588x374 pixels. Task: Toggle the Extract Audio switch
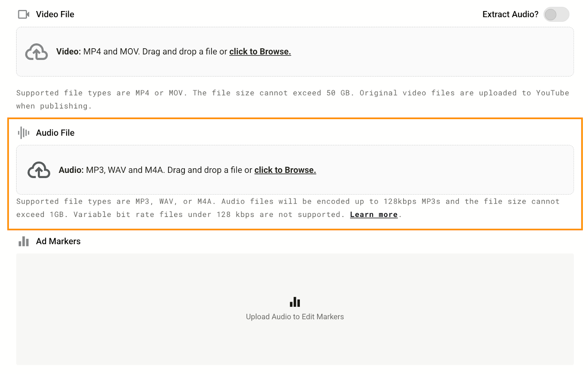click(556, 14)
